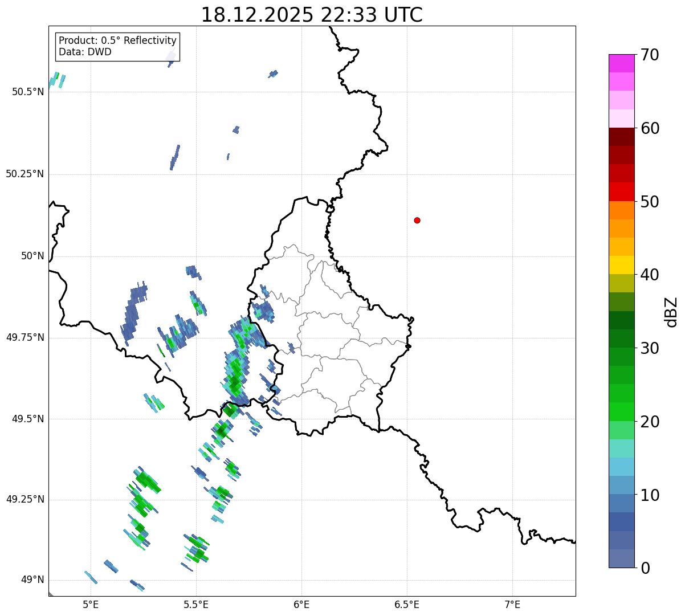Click the orange colorbar segment below 50
685x616 pixels.
point(621,210)
